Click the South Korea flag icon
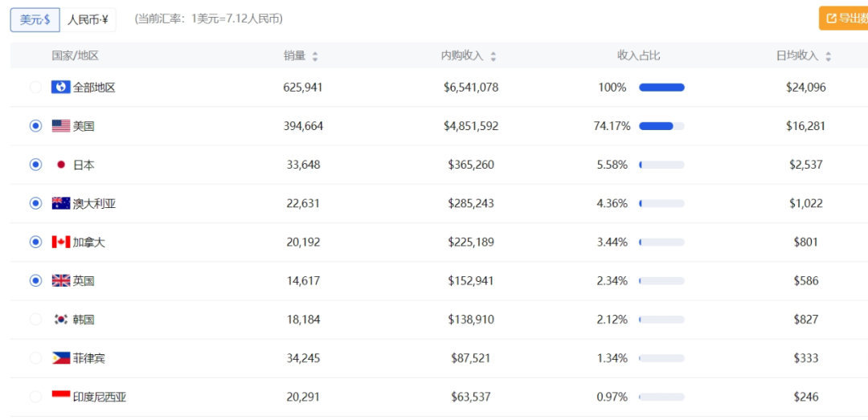 pyautogui.click(x=61, y=320)
